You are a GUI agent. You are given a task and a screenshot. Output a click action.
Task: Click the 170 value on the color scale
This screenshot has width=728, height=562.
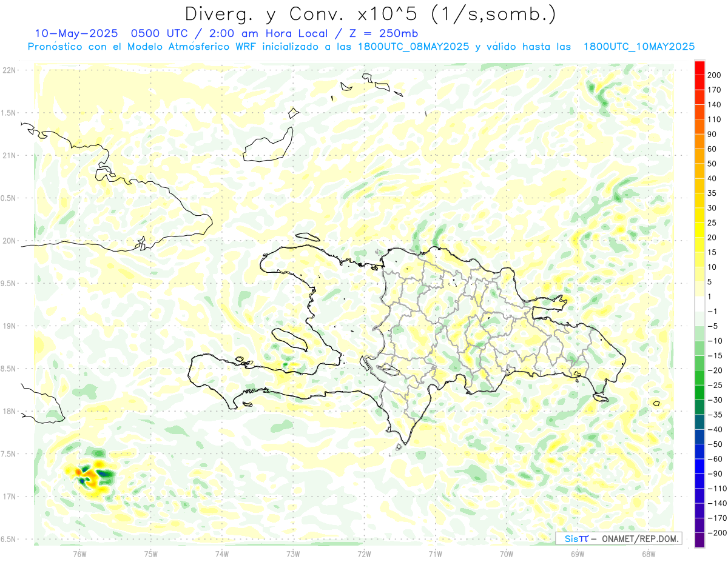point(714,90)
